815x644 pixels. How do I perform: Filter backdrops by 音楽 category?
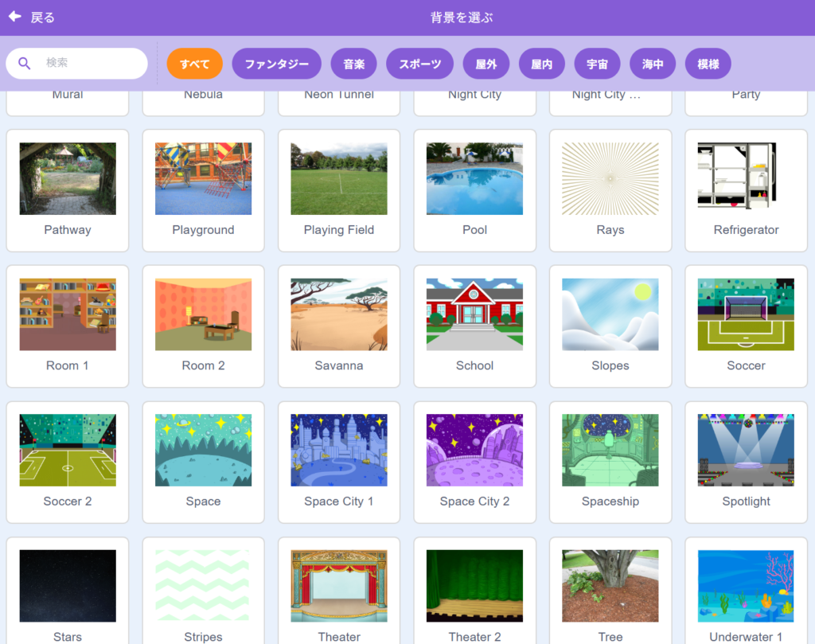point(354,64)
